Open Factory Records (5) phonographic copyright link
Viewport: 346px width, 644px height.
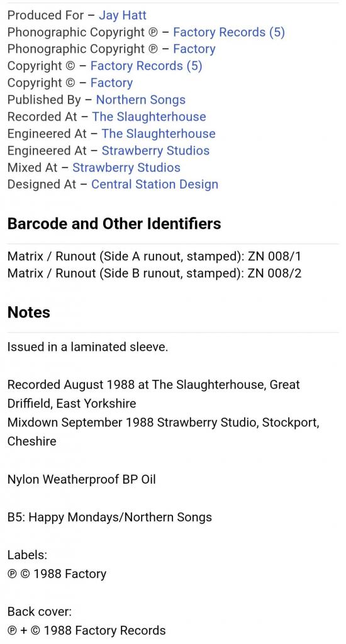coord(229,32)
